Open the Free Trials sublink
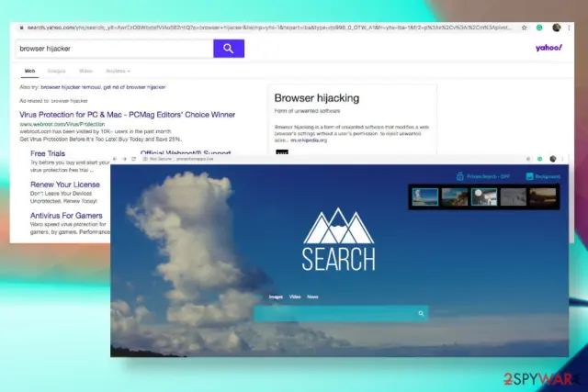 point(48,153)
